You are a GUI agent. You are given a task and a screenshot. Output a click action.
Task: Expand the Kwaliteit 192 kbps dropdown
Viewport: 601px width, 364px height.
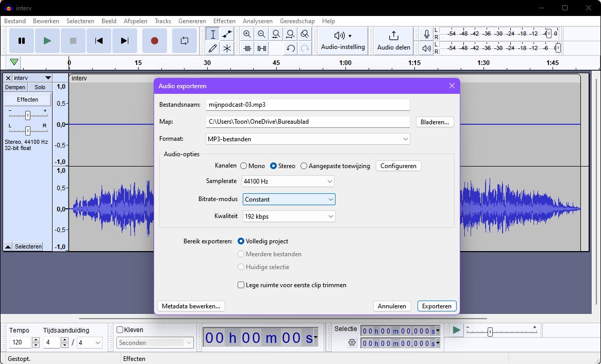289,217
